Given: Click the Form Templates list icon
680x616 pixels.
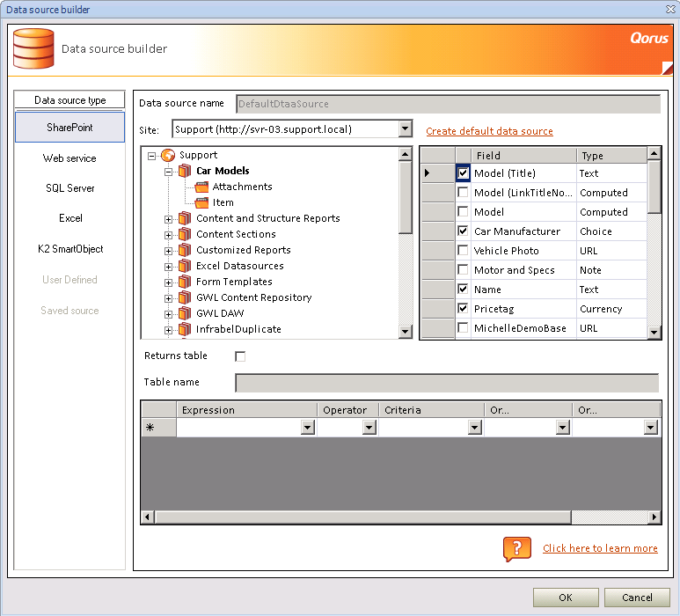Looking at the screenshot, I should (x=185, y=282).
